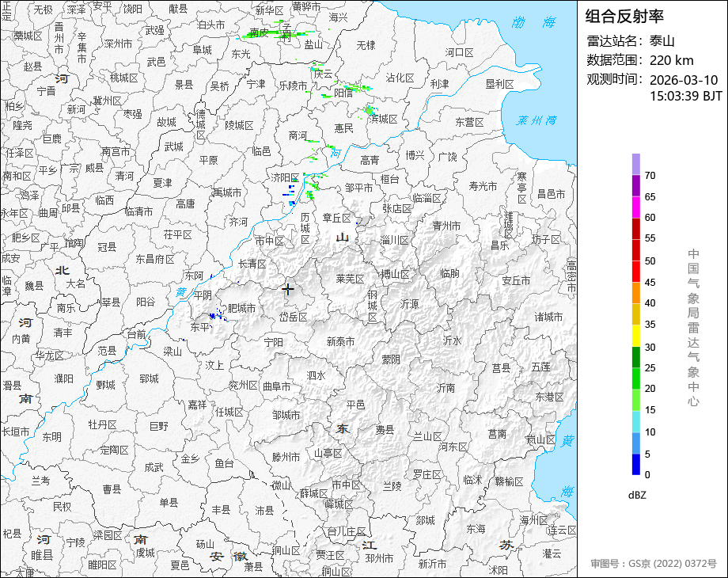Click the purple 70 dBZ legend swatch
Screen dimensions: 728x578
pyautogui.click(x=636, y=164)
